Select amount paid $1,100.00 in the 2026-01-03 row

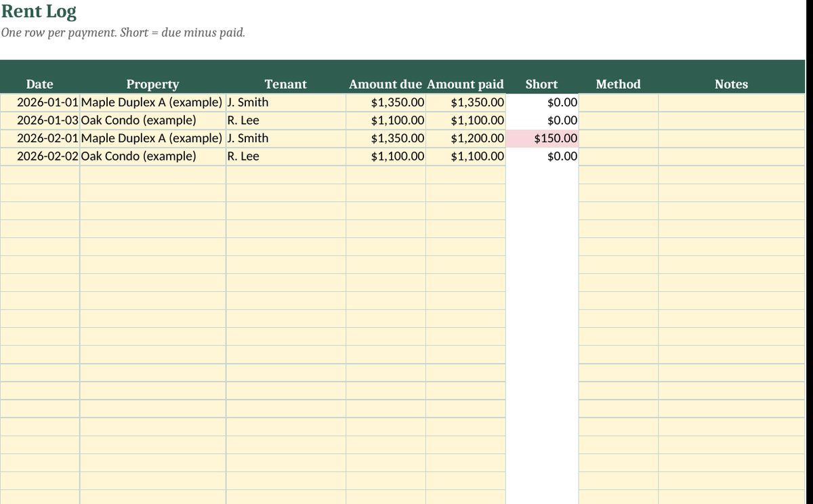coord(465,121)
